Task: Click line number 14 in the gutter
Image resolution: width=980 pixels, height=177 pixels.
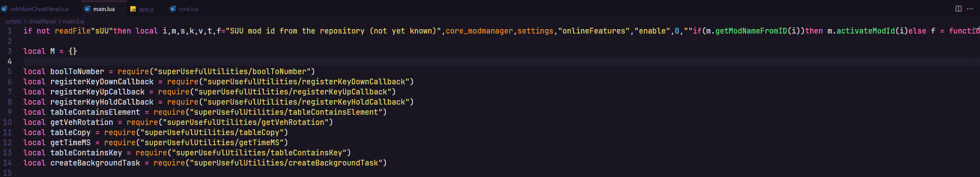Action: (x=7, y=163)
